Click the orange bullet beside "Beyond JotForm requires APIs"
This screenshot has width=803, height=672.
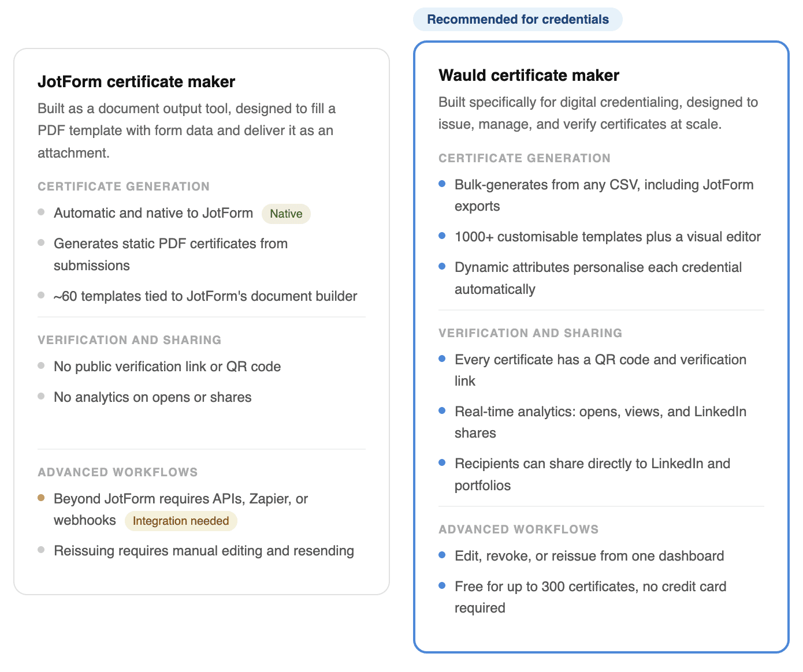pos(41,498)
